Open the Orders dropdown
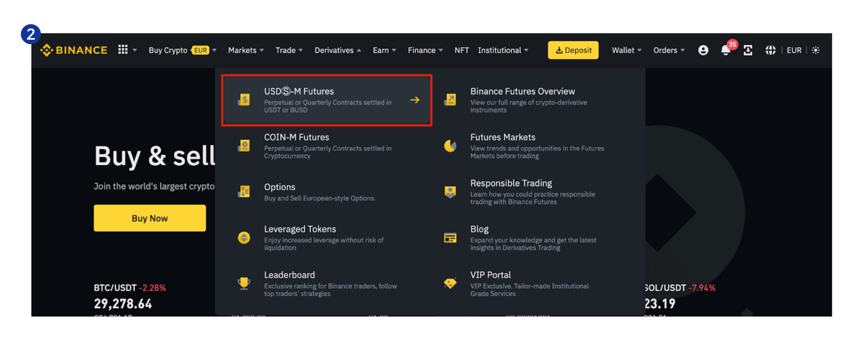The width and height of the screenshot is (868, 346). coord(668,50)
